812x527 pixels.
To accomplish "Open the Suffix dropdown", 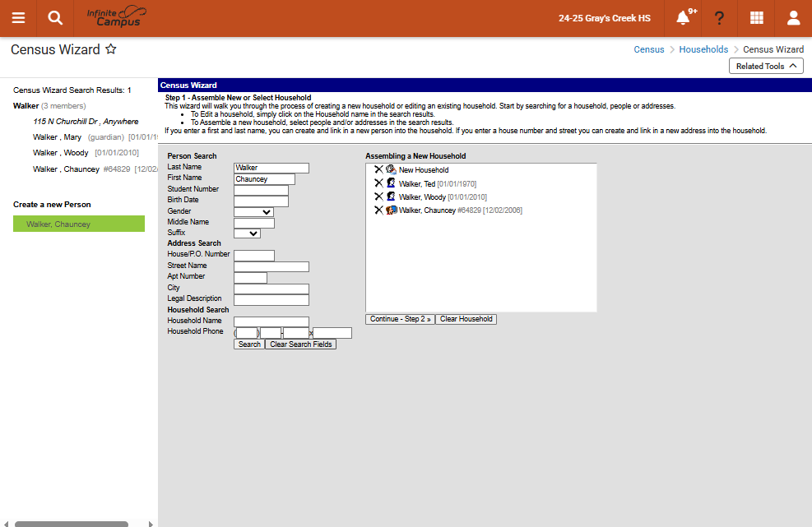I will click(247, 233).
